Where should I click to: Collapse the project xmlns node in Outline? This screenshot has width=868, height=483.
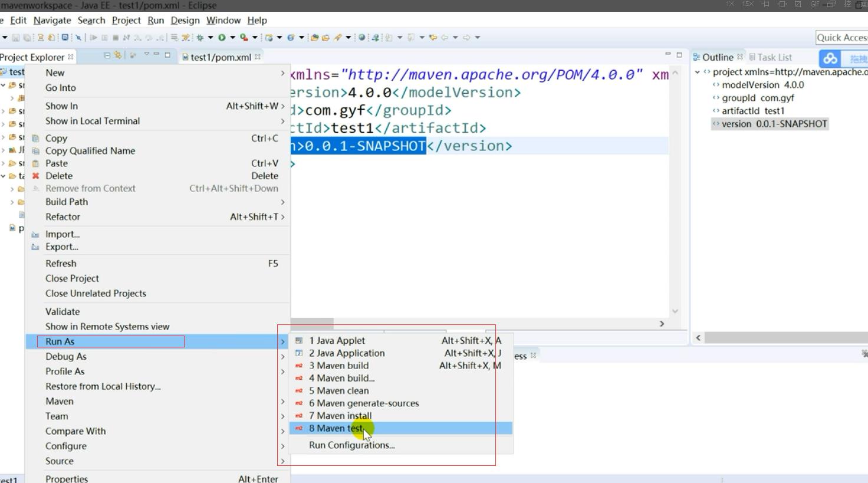pyautogui.click(x=698, y=72)
